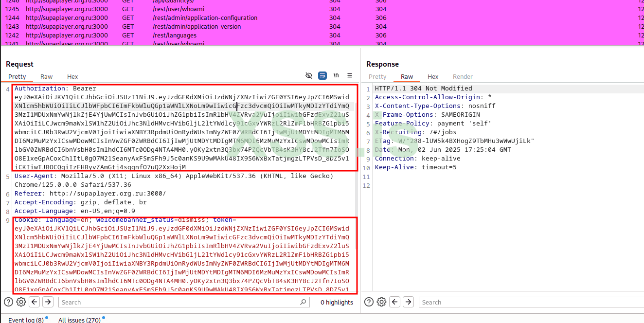Viewport: 644px width, 323px height.
Task: Open All issues (270) panel
Action: point(79,320)
